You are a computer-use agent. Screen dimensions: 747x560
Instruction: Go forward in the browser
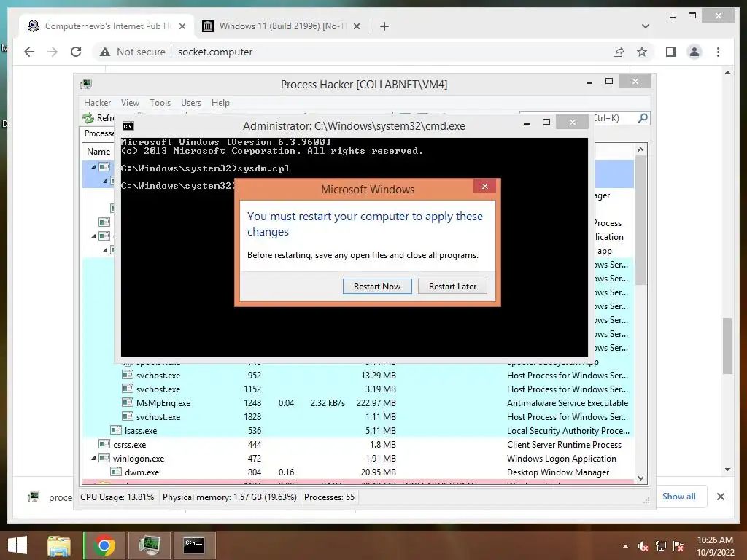(53, 52)
